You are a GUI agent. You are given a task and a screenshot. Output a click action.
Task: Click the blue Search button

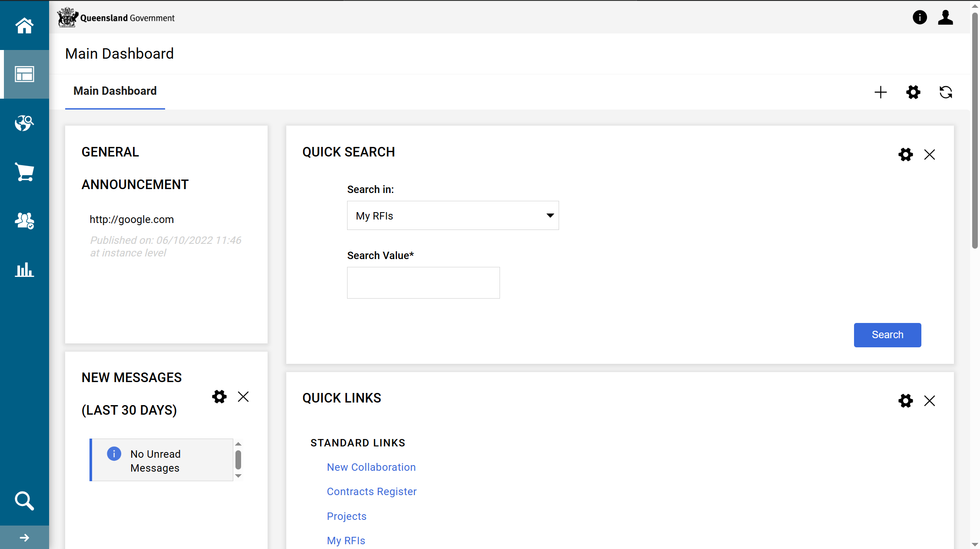coord(887,335)
